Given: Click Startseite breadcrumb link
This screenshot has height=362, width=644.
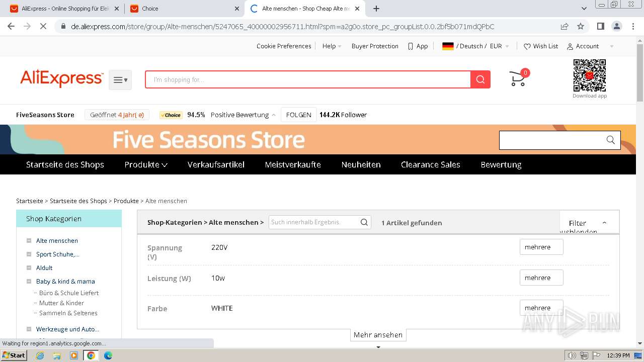Looking at the screenshot, I should [x=30, y=201].
